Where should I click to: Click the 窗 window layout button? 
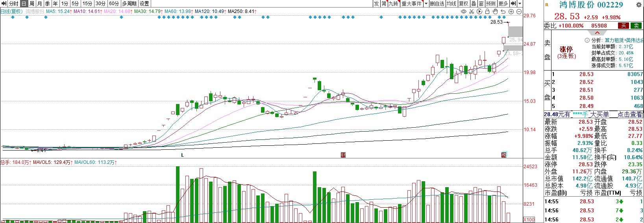tap(481, 4)
